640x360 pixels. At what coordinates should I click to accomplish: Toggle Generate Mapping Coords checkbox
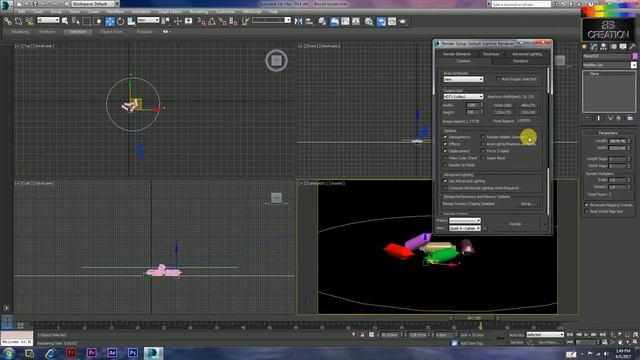(x=587, y=205)
